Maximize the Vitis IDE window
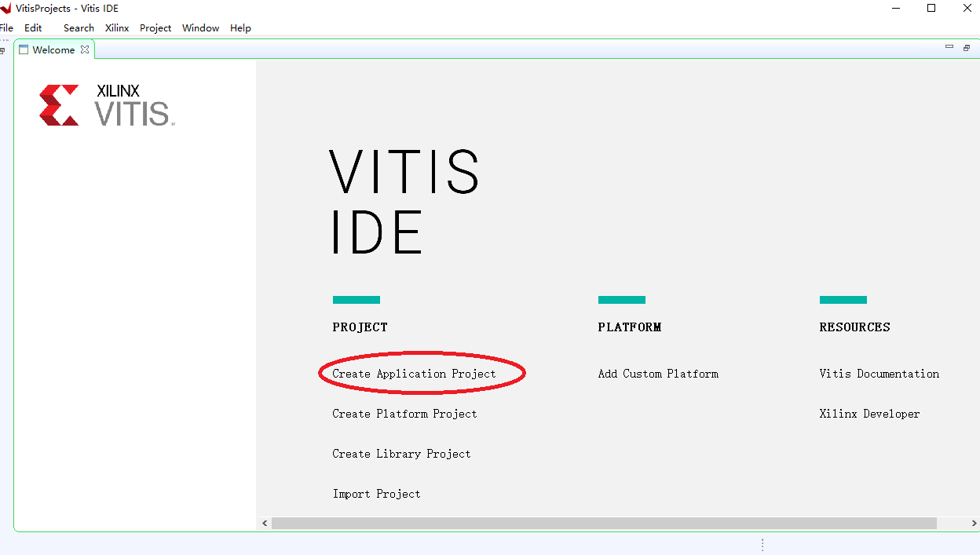The height and width of the screenshot is (555, 980). (x=931, y=9)
